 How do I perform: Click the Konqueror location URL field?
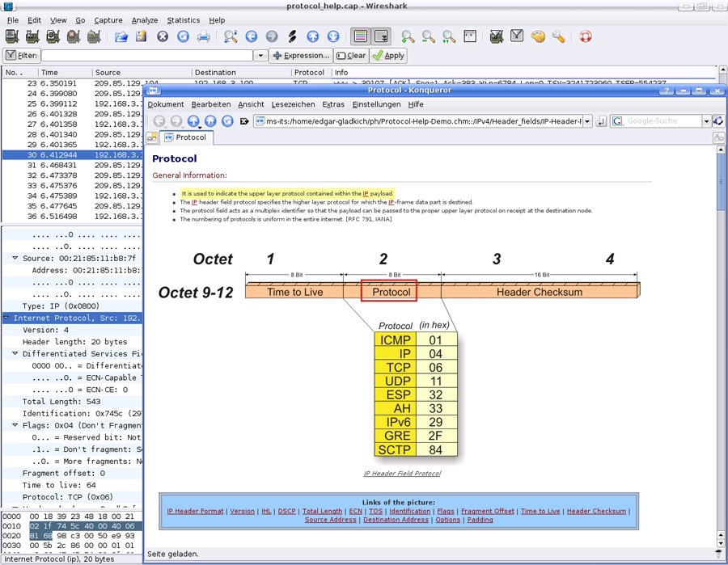(x=418, y=121)
